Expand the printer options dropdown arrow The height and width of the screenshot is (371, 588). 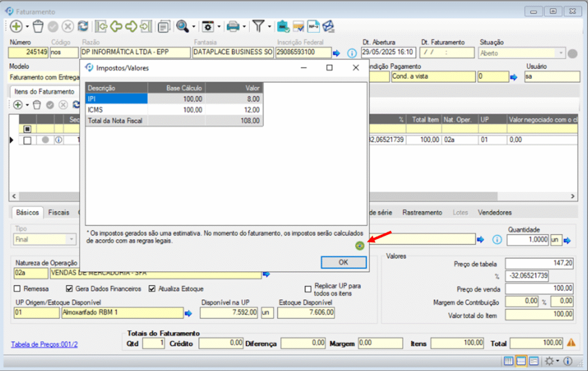245,26
